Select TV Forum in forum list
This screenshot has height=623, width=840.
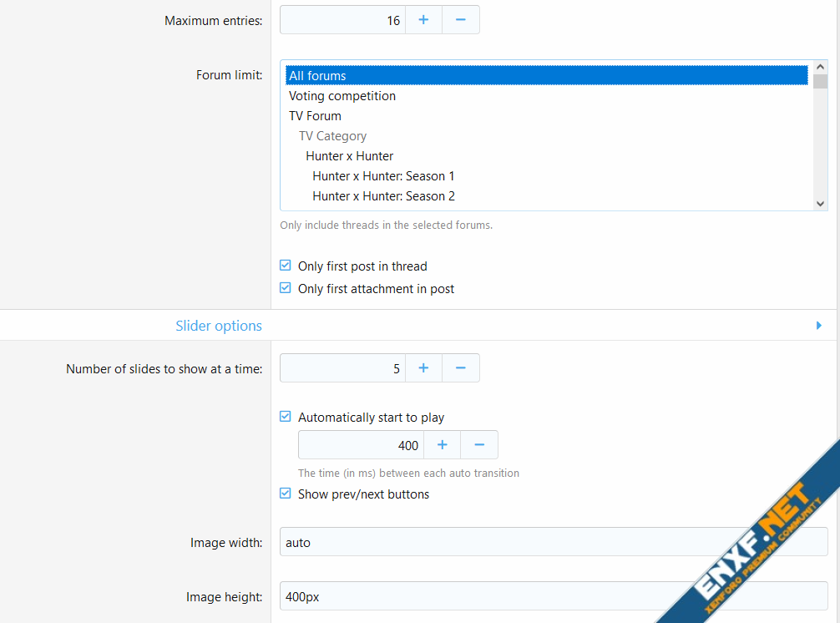click(x=316, y=116)
